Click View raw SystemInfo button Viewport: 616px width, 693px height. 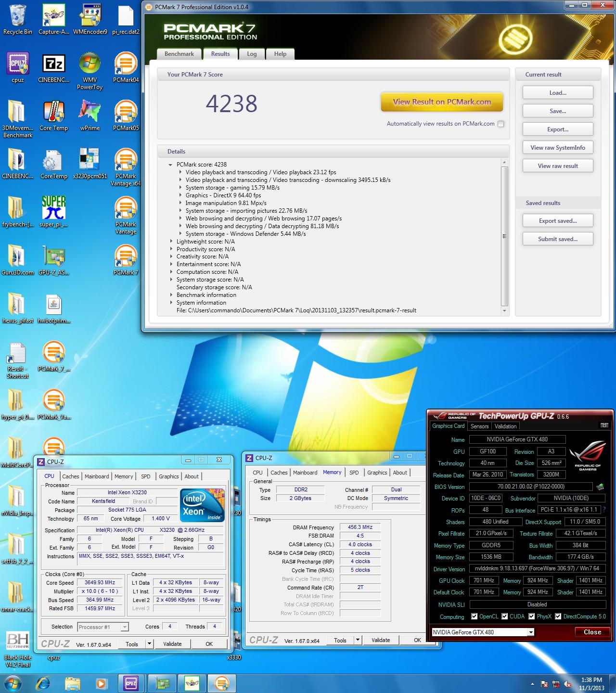tap(558, 148)
